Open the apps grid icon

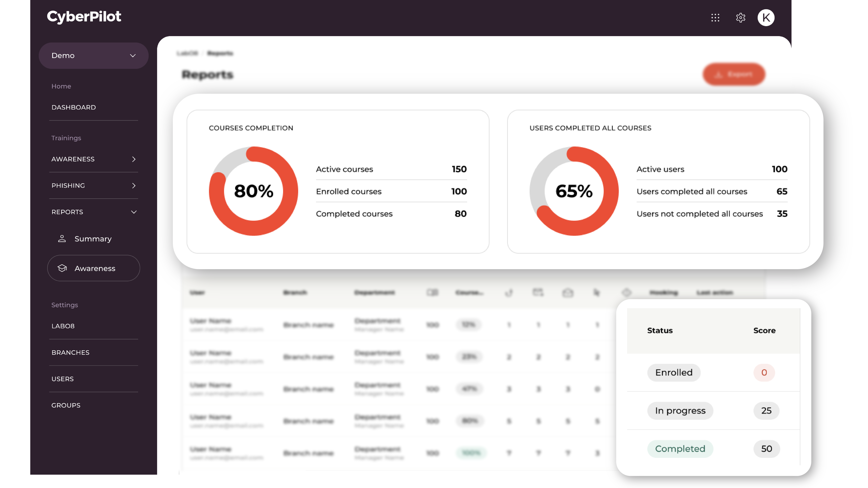(715, 17)
